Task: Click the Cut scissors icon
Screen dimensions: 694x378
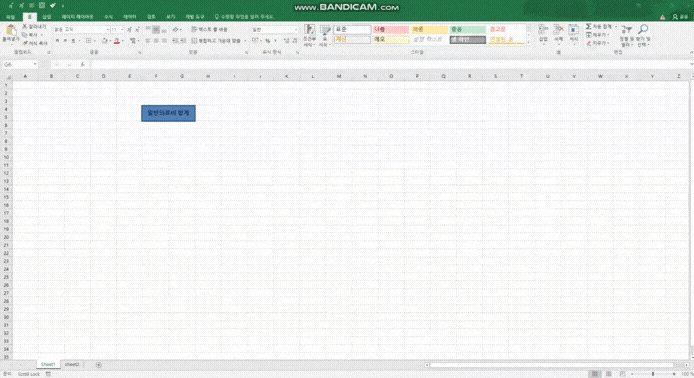Action: 25,27
